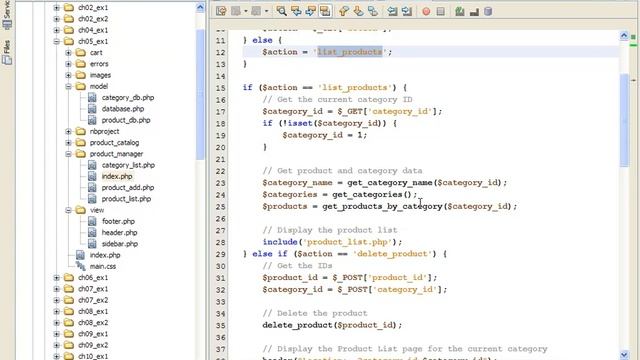Click Shift Line Left icon
The height and width of the screenshot is (360, 640).
392,11
